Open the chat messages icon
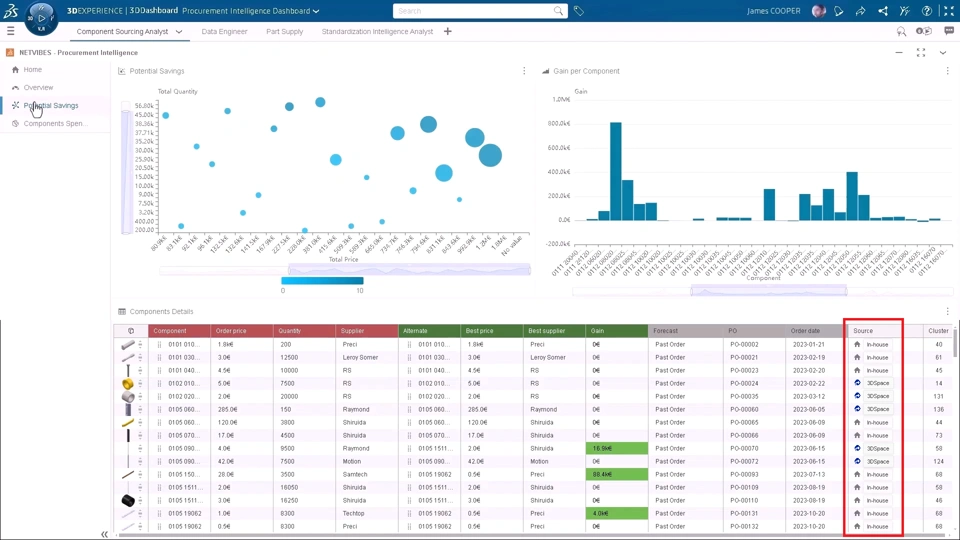The height and width of the screenshot is (540, 960). point(949,31)
